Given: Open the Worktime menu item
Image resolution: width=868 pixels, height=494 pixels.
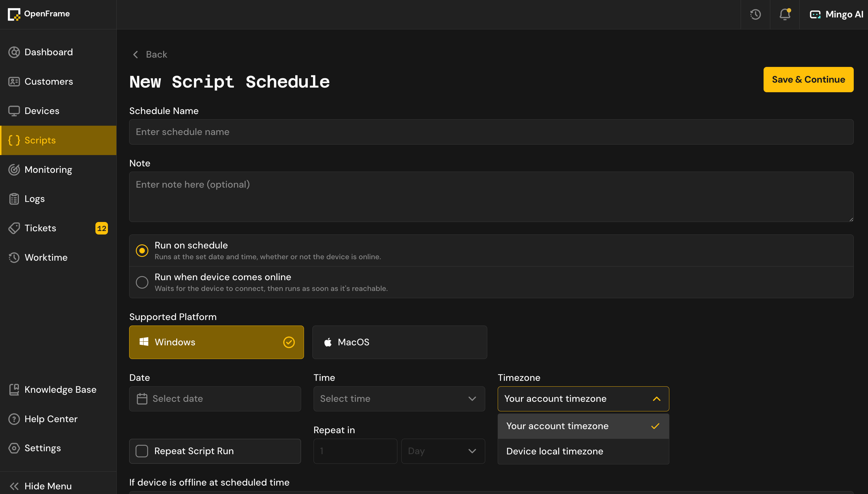Looking at the screenshot, I should click(58, 257).
